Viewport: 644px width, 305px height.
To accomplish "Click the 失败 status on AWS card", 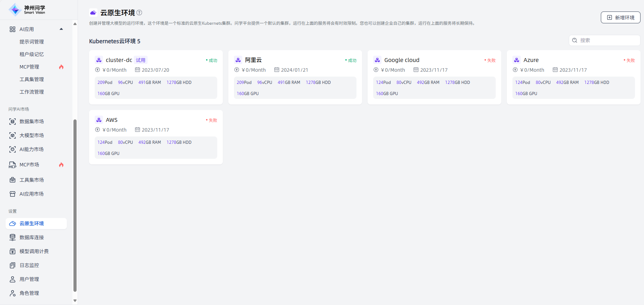I will pyautogui.click(x=211, y=120).
